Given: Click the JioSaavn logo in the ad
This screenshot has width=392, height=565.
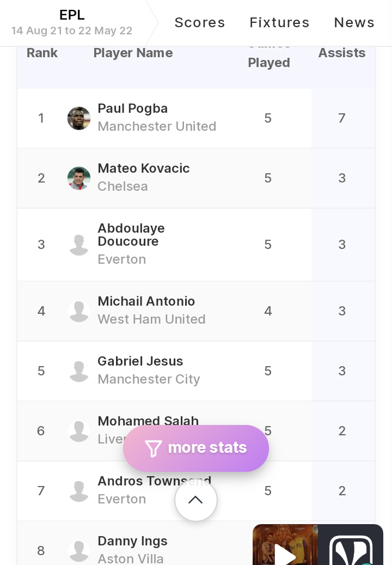Looking at the screenshot, I should pyautogui.click(x=351, y=545).
